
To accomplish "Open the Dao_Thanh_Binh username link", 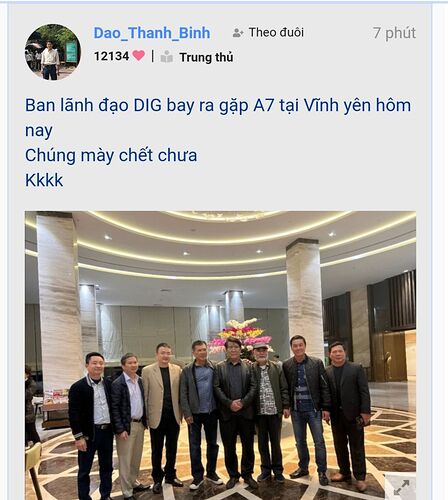I will [x=152, y=33].
